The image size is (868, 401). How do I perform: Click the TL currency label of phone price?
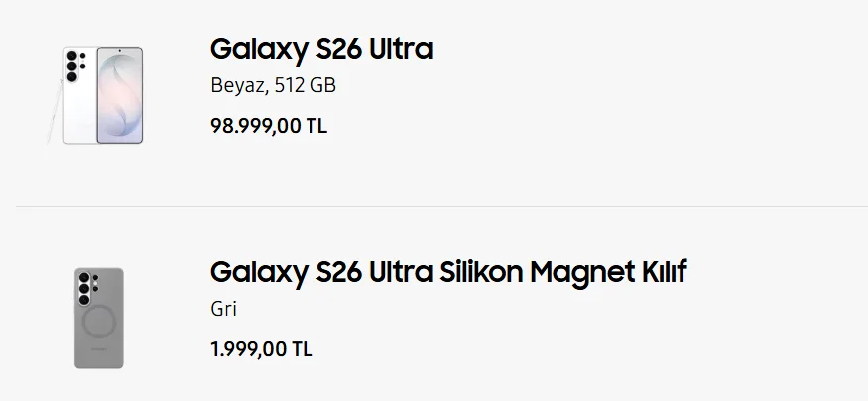click(x=315, y=126)
